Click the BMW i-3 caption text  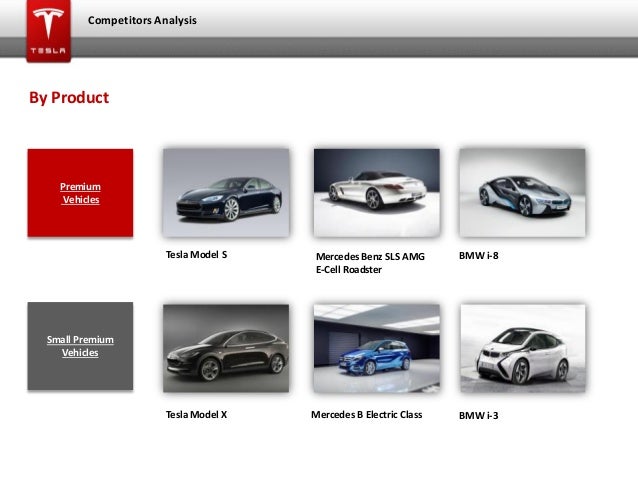pyautogui.click(x=478, y=413)
